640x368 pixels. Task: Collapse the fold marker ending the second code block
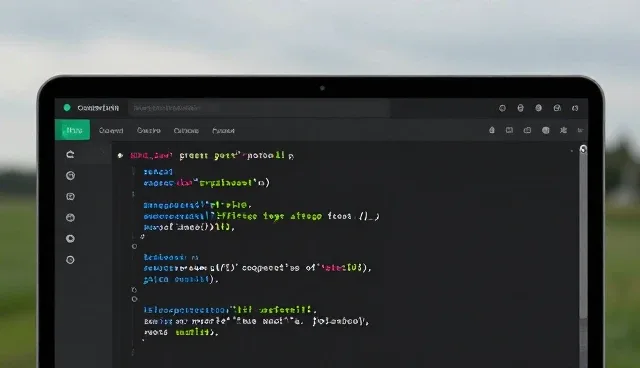(x=134, y=290)
